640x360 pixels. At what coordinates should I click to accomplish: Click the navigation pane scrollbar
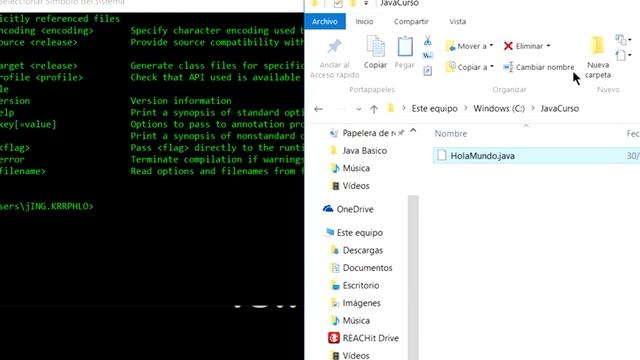413,278
